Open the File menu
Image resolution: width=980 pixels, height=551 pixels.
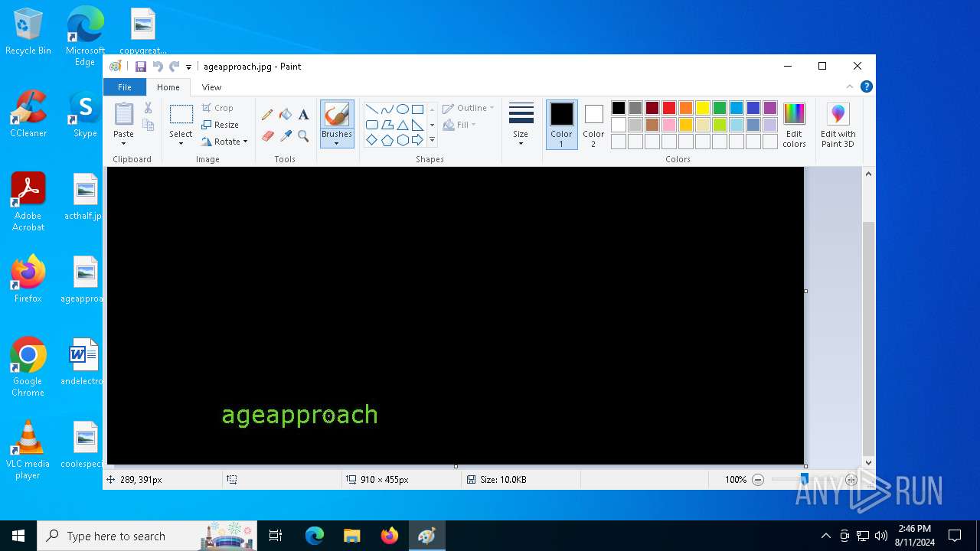(x=125, y=87)
